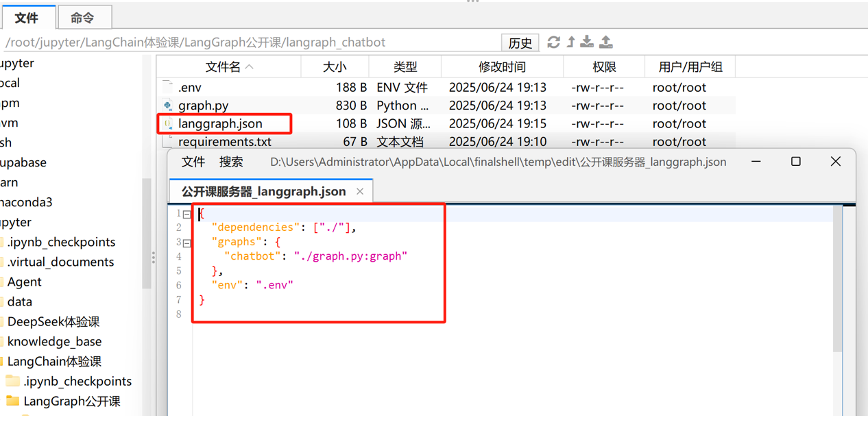
Task: Click the remote path input field
Action: [247, 42]
